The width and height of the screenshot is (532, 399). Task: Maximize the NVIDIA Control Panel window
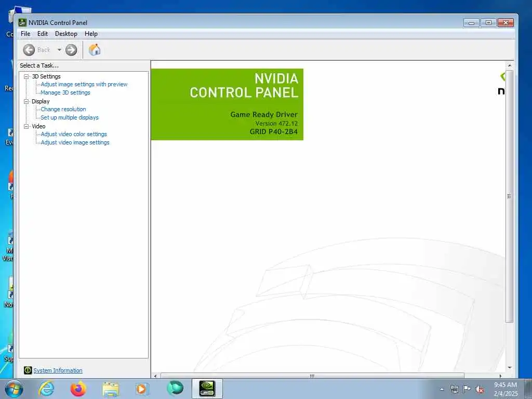pyautogui.click(x=488, y=23)
